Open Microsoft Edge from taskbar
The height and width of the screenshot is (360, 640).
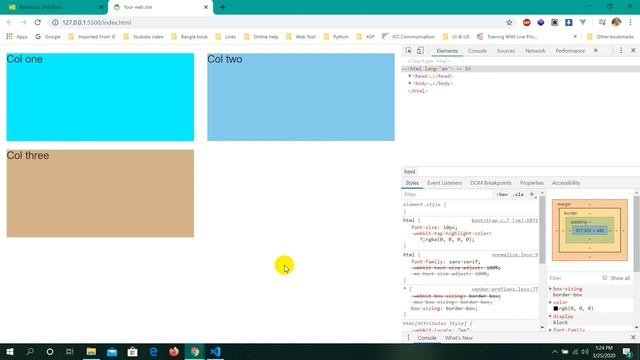coord(153,351)
